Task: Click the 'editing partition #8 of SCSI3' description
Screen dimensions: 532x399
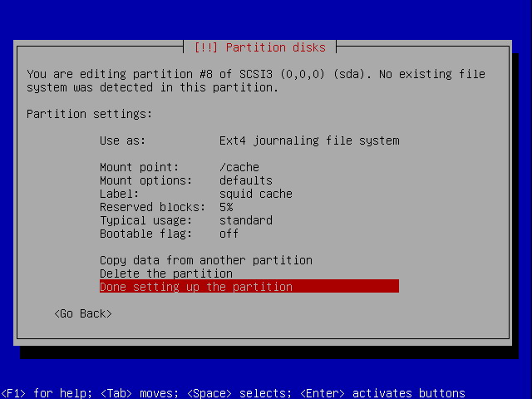Action: pos(256,81)
